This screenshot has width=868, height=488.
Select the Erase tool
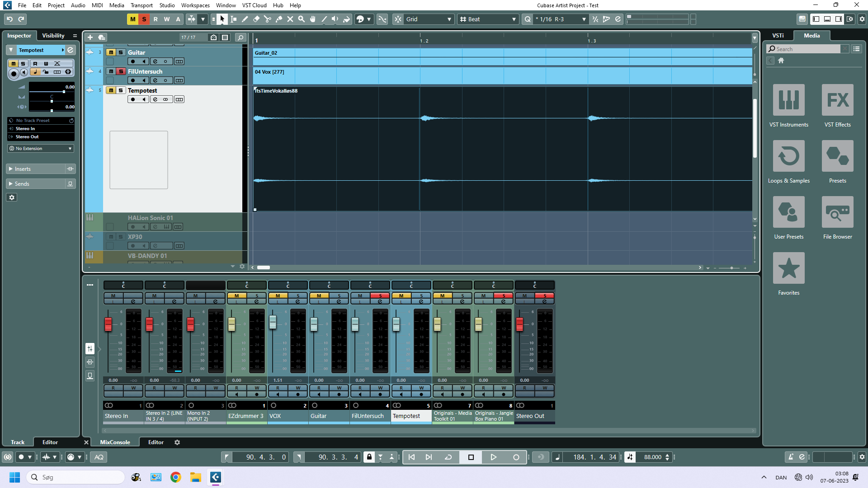(256, 19)
